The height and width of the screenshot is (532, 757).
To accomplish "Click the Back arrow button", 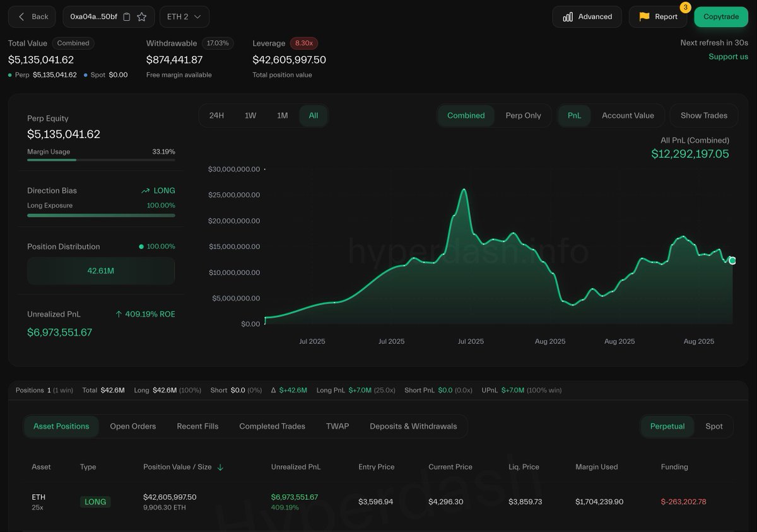I will pos(32,16).
